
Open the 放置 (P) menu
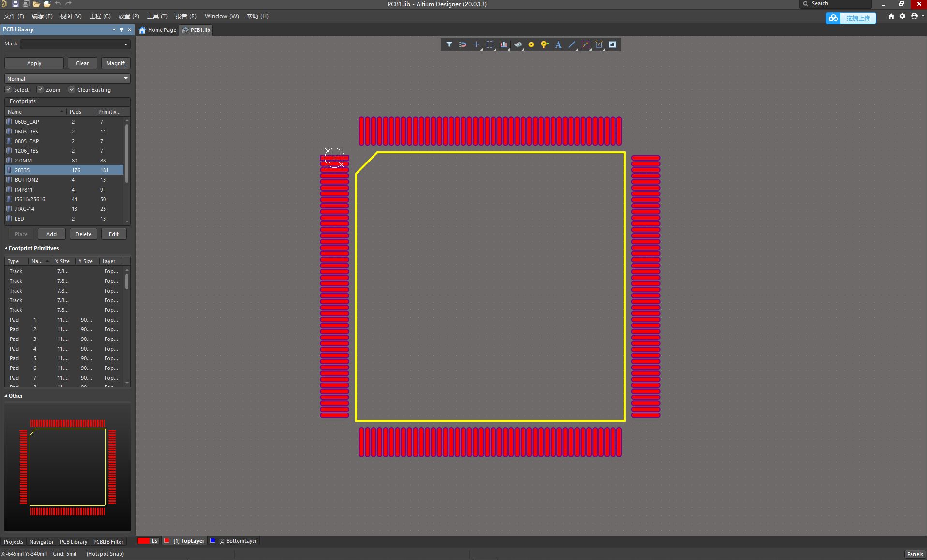click(x=129, y=16)
